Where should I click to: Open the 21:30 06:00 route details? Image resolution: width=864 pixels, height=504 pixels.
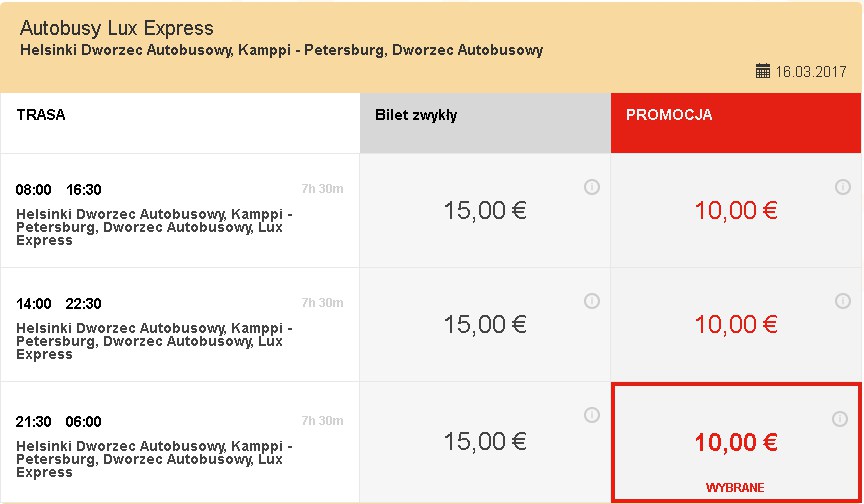(180, 442)
